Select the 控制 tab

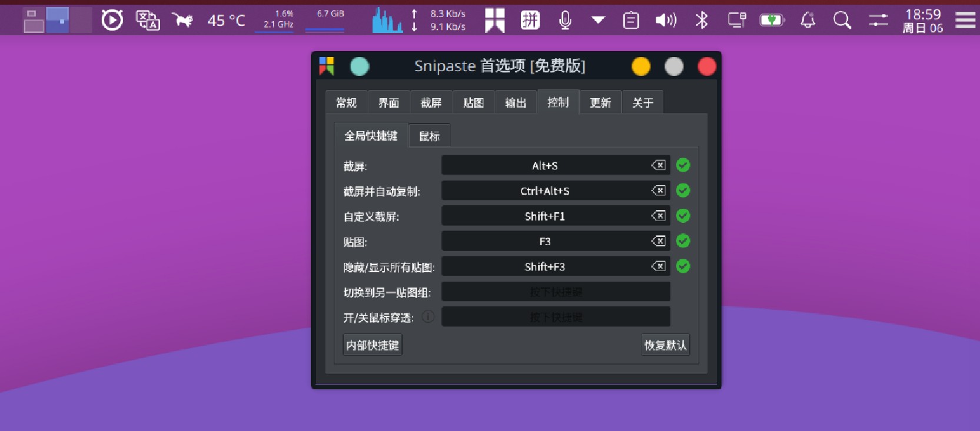pos(558,102)
